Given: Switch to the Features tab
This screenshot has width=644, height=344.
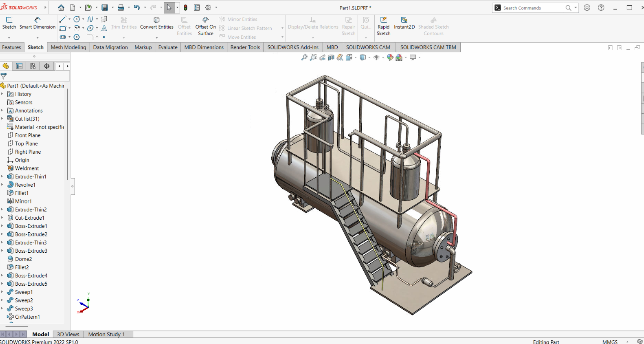Looking at the screenshot, I should click(11, 47).
